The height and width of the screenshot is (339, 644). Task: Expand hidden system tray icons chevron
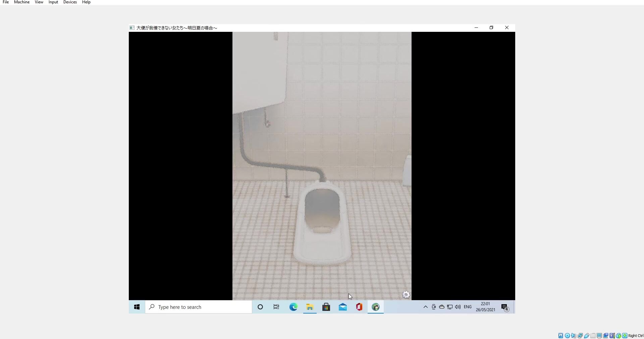pos(425,307)
